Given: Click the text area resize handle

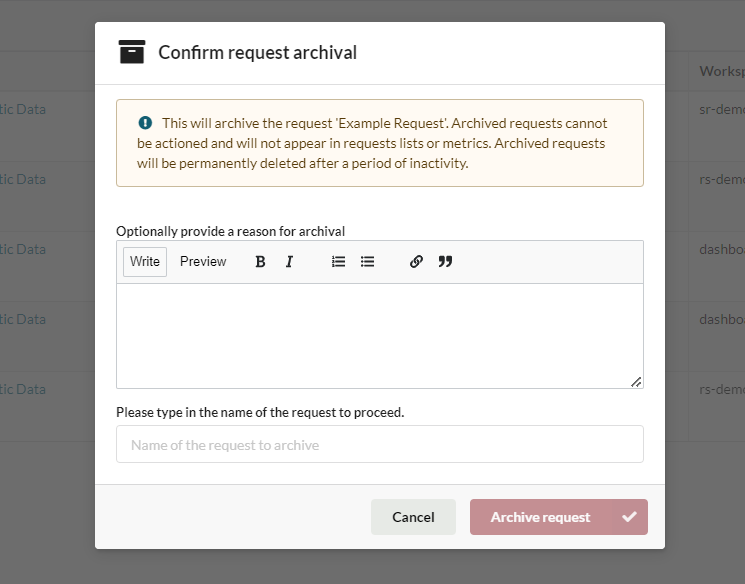Looking at the screenshot, I should click(636, 381).
